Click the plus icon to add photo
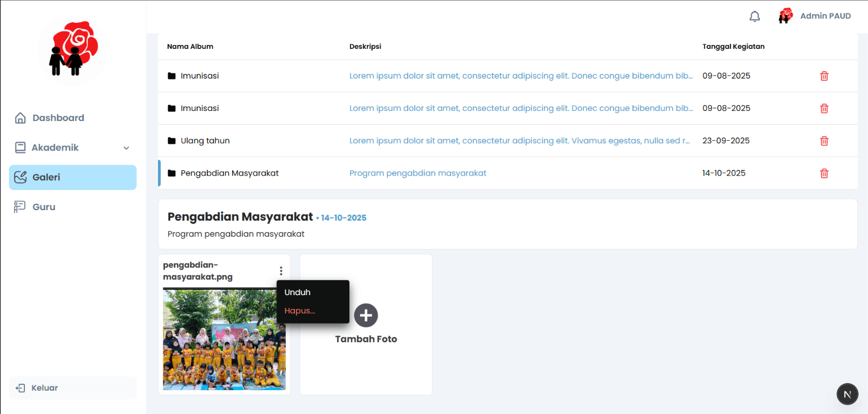868x414 pixels. click(x=366, y=315)
